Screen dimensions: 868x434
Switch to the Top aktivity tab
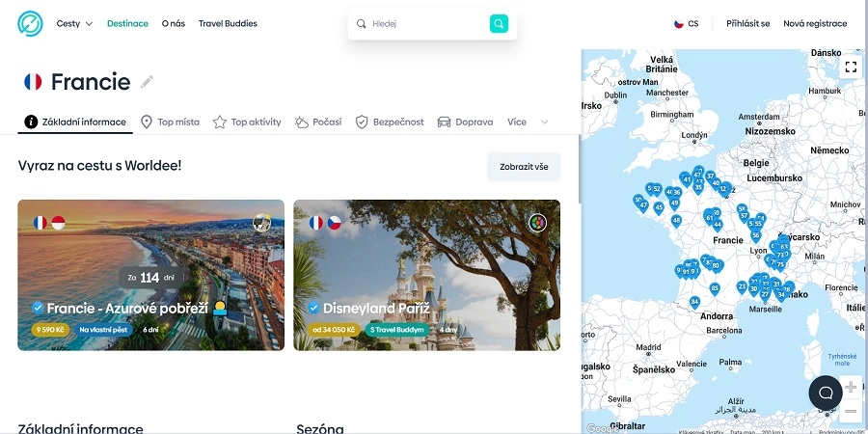tap(248, 122)
